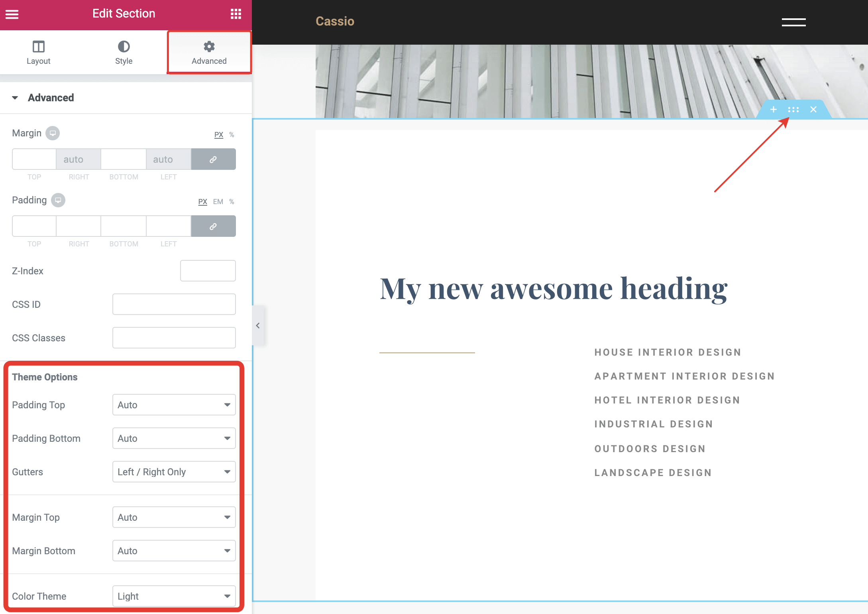
Task: Delete section with the X icon
Action: click(813, 109)
